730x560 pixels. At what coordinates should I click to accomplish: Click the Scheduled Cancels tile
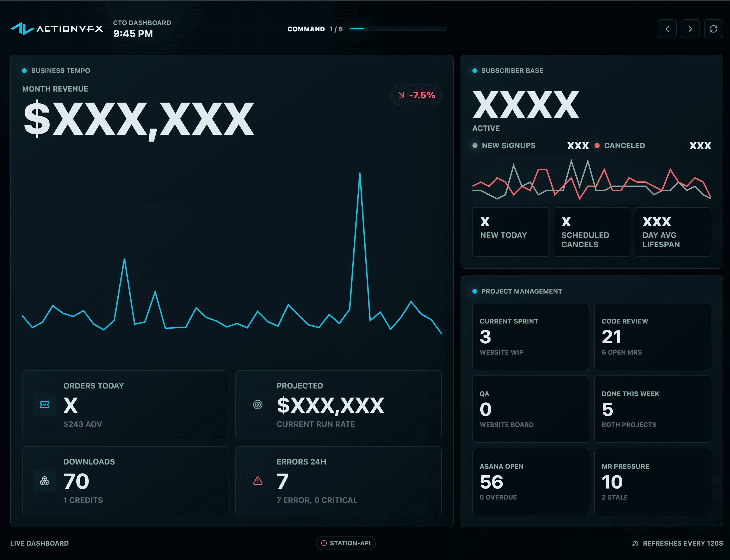[x=591, y=232]
